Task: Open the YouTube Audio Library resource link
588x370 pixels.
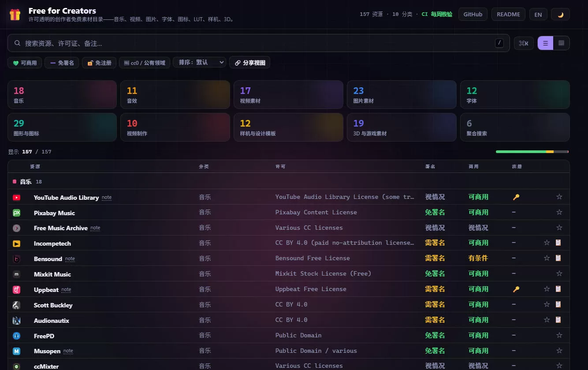Action: [x=66, y=198]
